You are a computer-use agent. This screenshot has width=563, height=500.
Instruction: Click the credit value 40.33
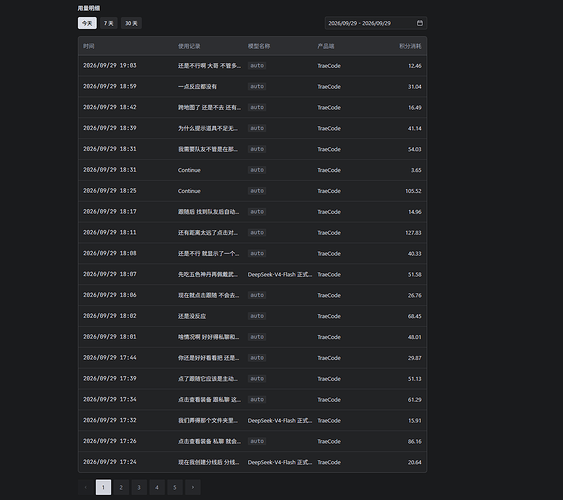point(415,253)
